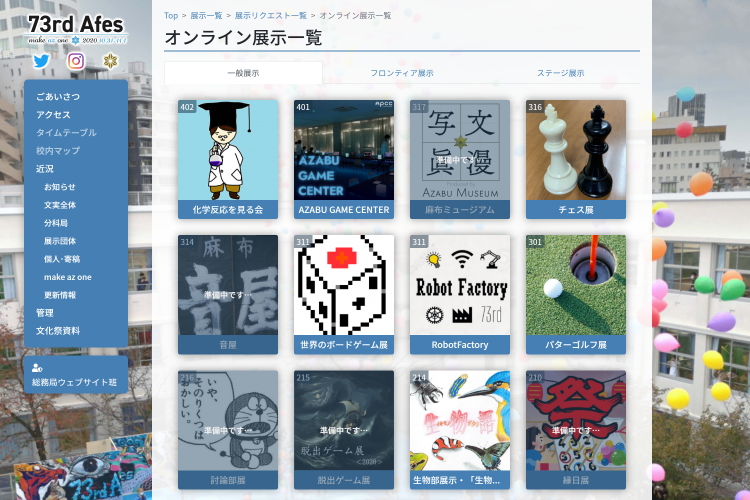Open the 化学反応を見る会 scientist thumbnail
Viewport: 750px width, 500px height.
(x=228, y=150)
